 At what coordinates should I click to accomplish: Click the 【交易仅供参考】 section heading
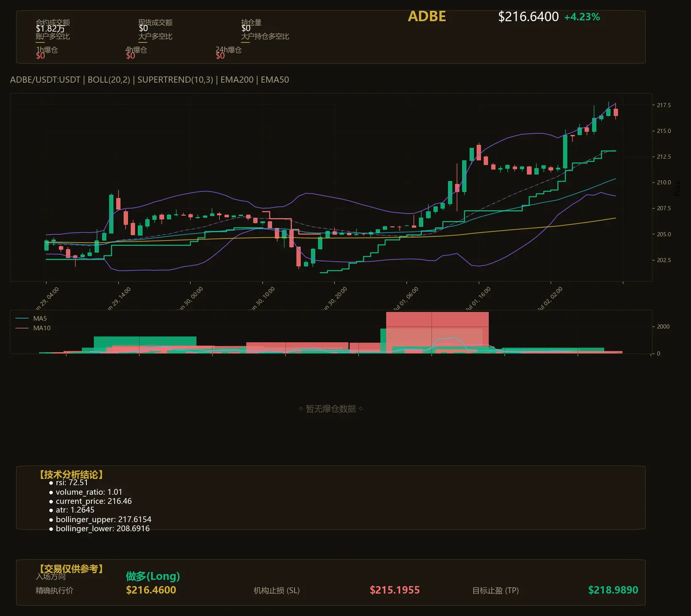tap(71, 569)
